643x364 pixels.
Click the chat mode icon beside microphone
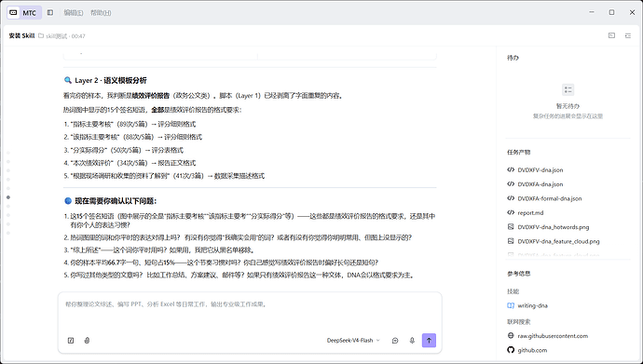click(x=395, y=340)
